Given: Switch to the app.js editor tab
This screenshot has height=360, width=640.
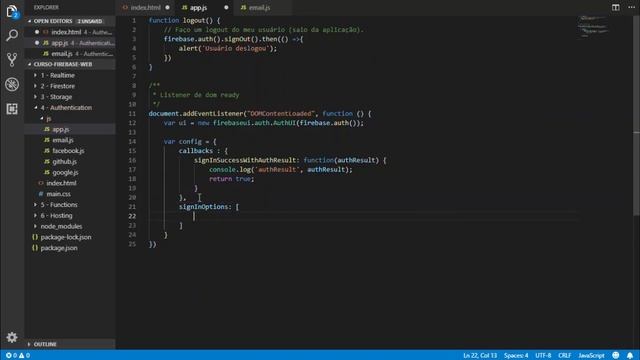Looking at the screenshot, I should (198, 7).
